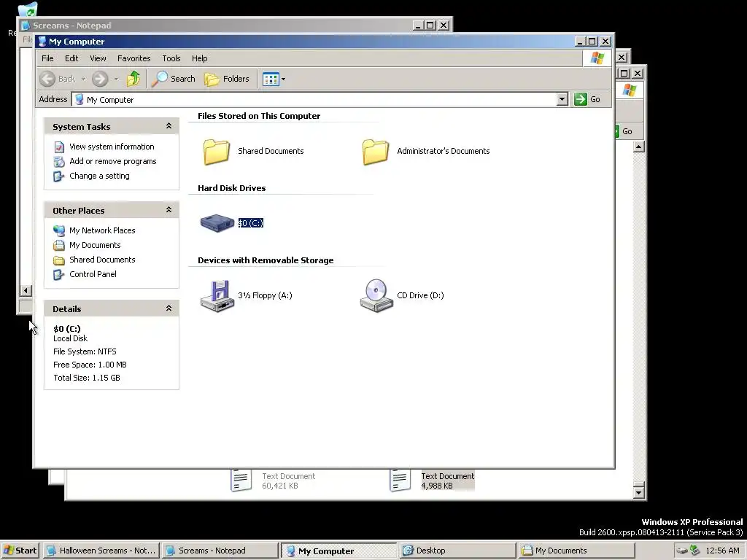The image size is (747, 560).
Task: Click the Go button in My Computer
Action: [587, 99]
